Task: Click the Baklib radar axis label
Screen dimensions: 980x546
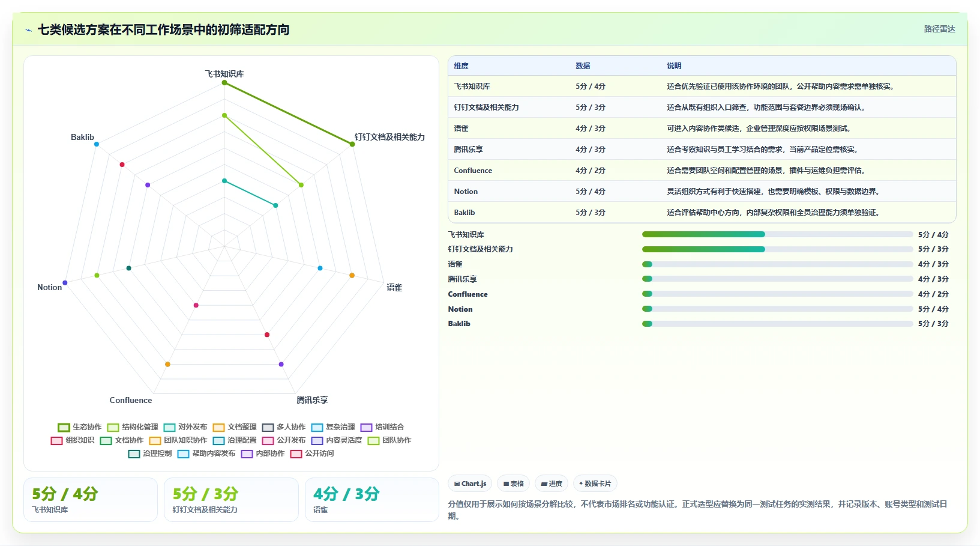Action: (x=82, y=137)
